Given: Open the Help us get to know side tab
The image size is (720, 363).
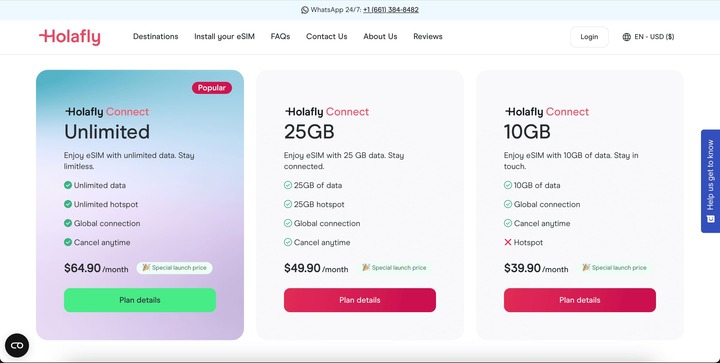Looking at the screenshot, I should 710,181.
